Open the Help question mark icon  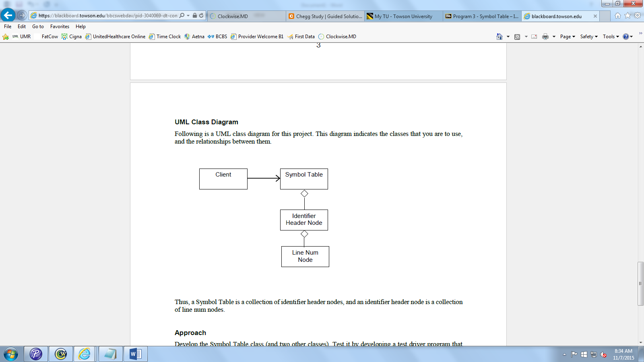click(626, 36)
